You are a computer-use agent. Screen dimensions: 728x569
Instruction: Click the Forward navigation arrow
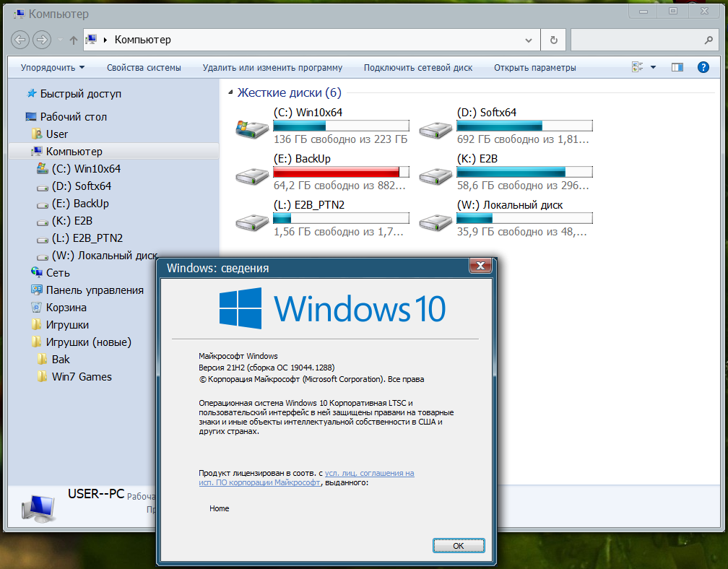pyautogui.click(x=42, y=40)
